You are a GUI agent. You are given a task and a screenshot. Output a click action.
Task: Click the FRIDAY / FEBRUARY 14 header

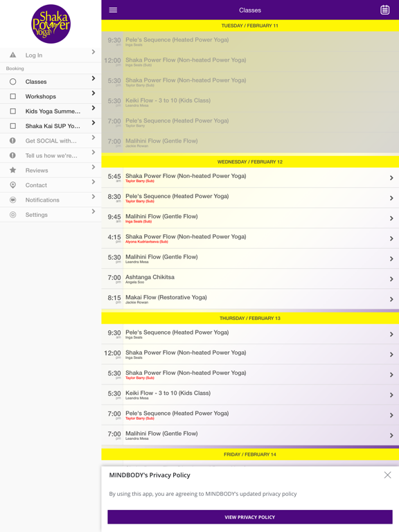[250, 454]
